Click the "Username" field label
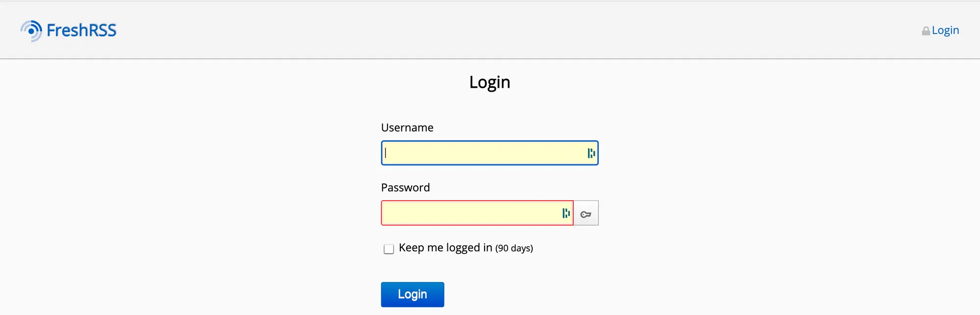980x315 pixels. click(407, 128)
